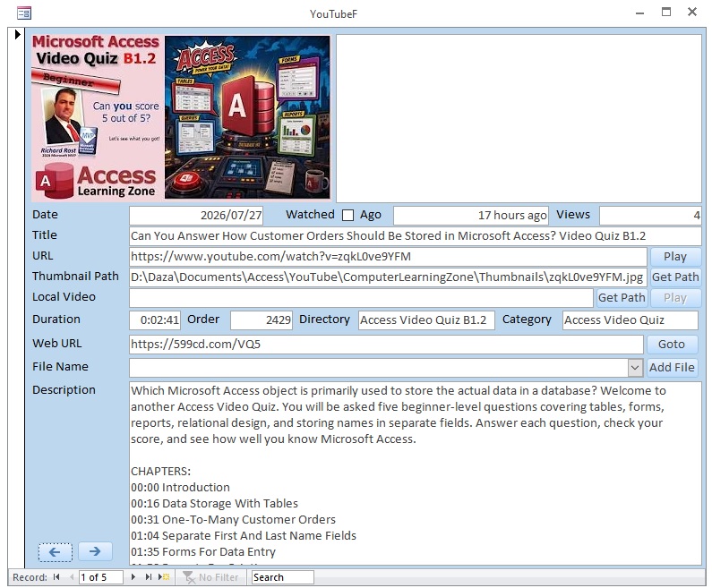Click the empty Local Video field
712x588 pixels.
tap(361, 298)
